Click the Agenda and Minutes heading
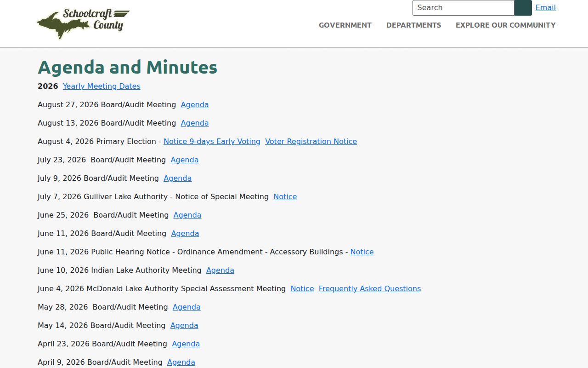This screenshot has width=588, height=368. [127, 67]
